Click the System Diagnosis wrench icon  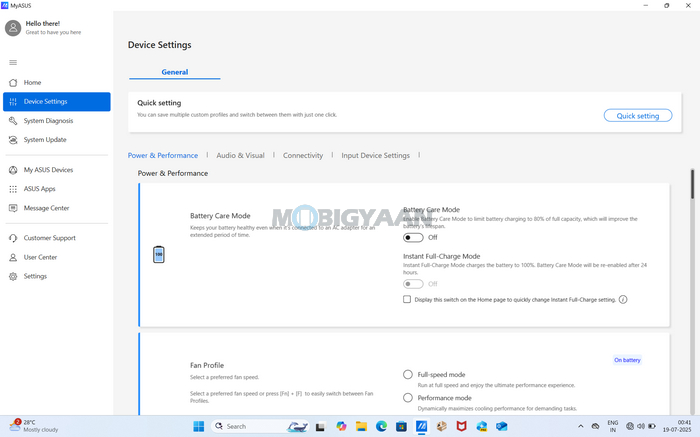click(13, 121)
